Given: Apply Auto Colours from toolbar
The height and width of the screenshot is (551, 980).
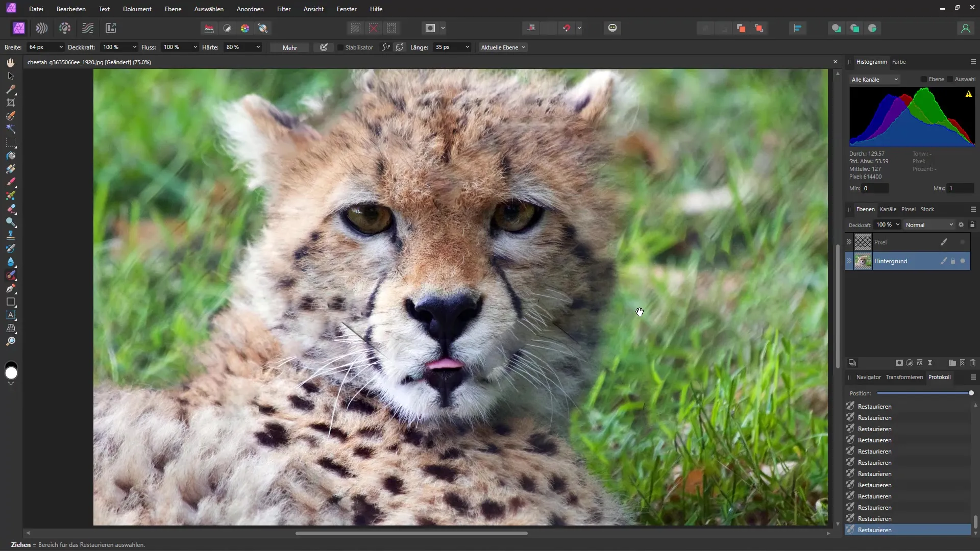Looking at the screenshot, I should click(x=245, y=28).
